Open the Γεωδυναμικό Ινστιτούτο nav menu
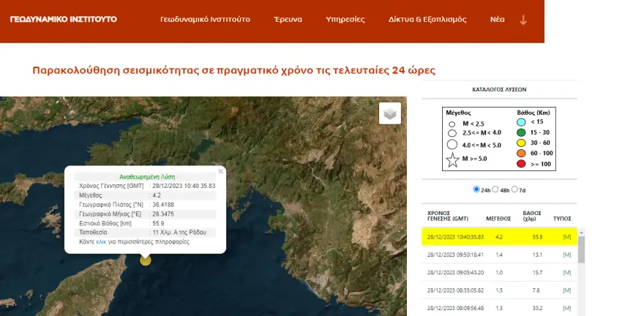Viewport: 644px width, 316px height. 206,20
